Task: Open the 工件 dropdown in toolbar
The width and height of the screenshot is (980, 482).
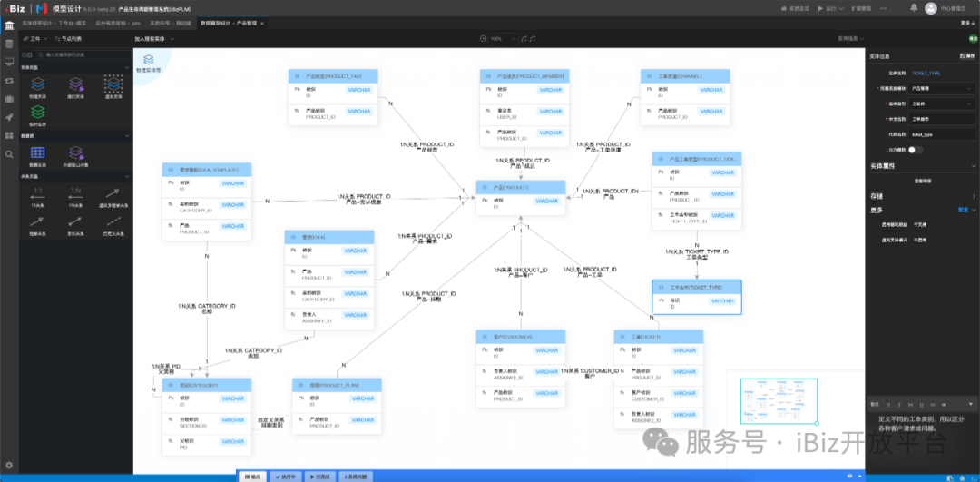Action: coord(35,39)
